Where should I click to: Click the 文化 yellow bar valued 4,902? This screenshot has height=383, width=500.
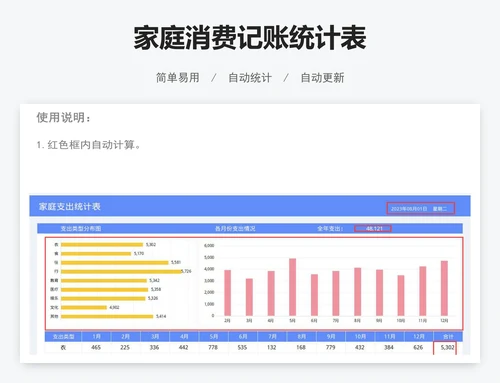coord(84,307)
